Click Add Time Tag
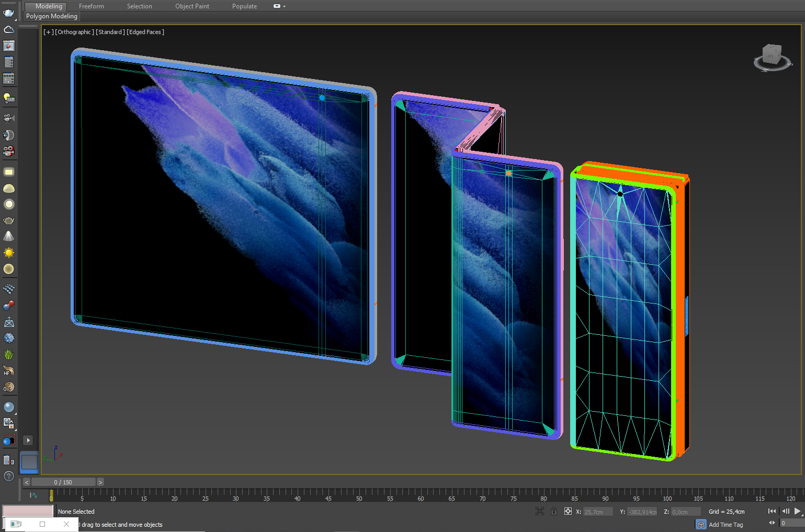 725,525
